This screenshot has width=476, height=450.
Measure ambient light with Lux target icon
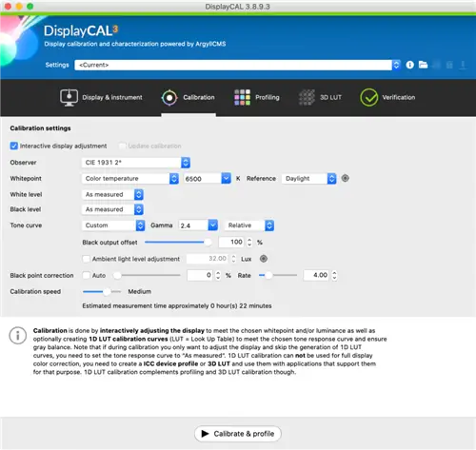264,259
